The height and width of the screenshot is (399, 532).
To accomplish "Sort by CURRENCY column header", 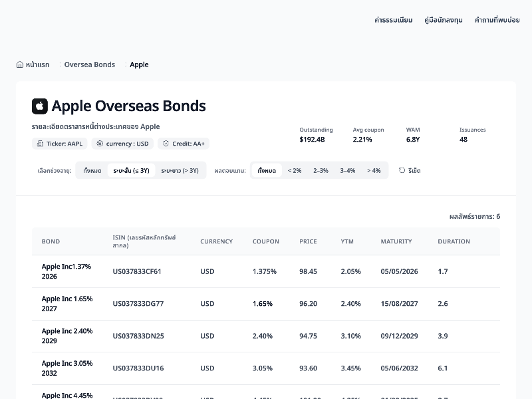I will pos(217,241).
